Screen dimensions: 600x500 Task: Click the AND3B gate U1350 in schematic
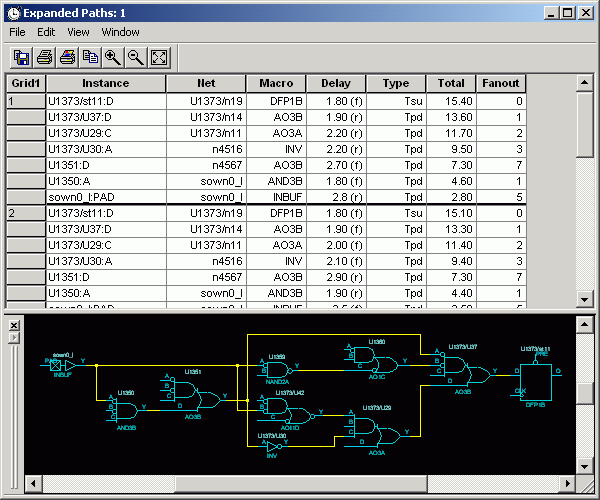(126, 410)
